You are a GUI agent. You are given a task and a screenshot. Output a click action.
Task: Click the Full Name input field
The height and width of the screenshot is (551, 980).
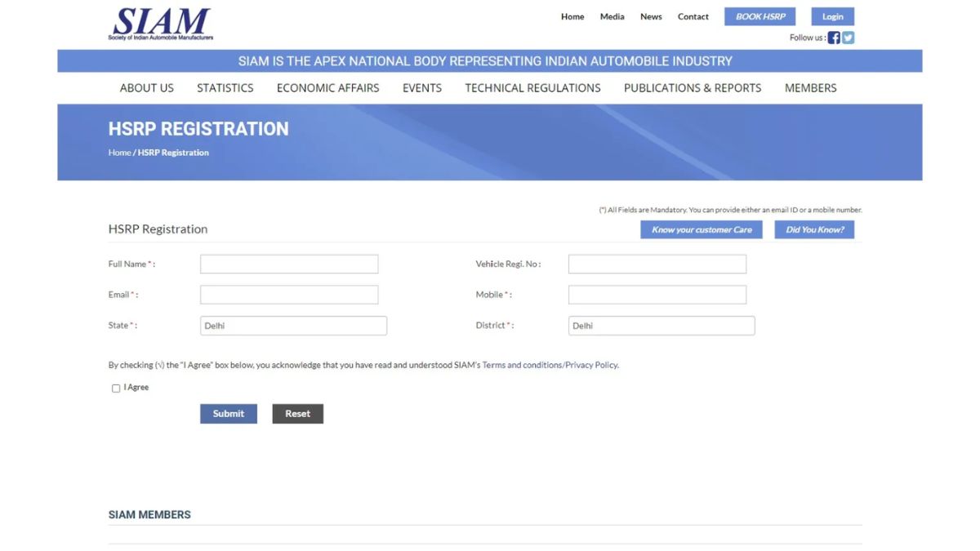coord(289,264)
